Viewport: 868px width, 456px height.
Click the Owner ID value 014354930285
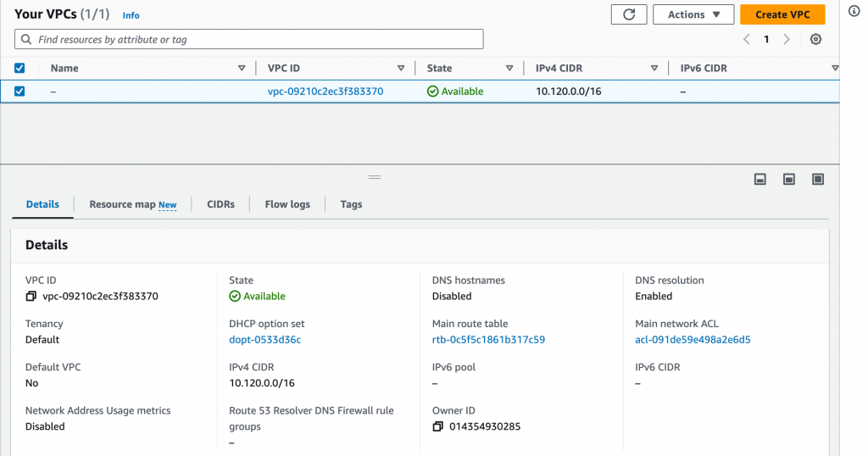click(485, 426)
